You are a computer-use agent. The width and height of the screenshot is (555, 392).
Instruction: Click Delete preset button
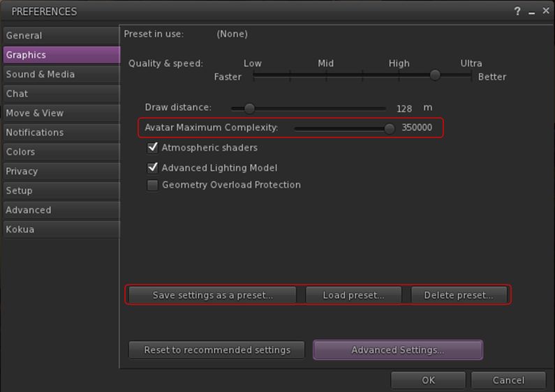pos(459,295)
